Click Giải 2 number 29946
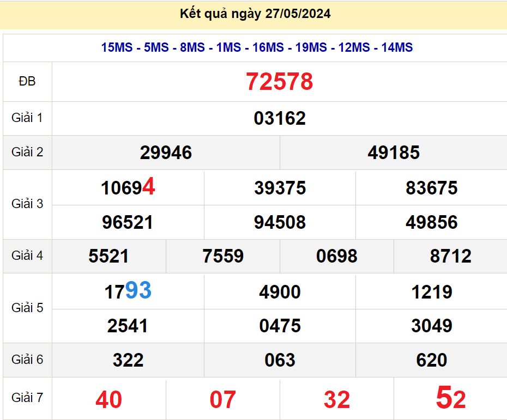Image resolution: width=507 pixels, height=420 pixels. pyautogui.click(x=166, y=153)
